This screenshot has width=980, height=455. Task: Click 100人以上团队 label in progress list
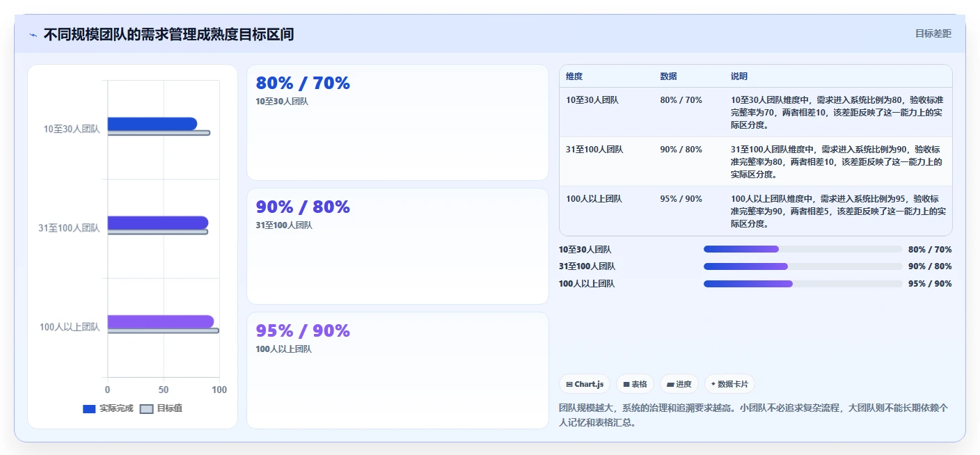(x=587, y=284)
